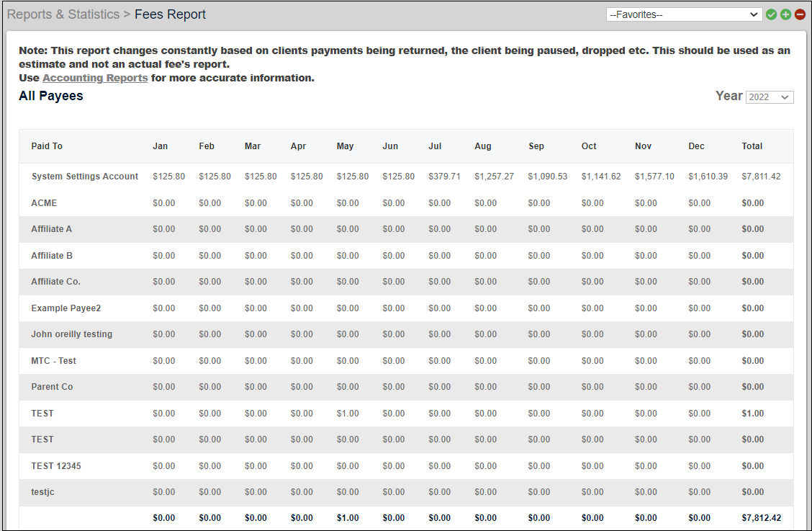
Task: Click the Total column header
Action: pyautogui.click(x=752, y=146)
